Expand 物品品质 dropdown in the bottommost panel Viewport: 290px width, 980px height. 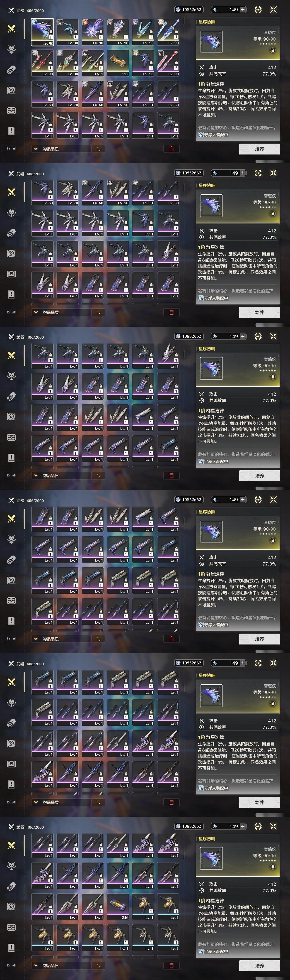click(x=61, y=965)
